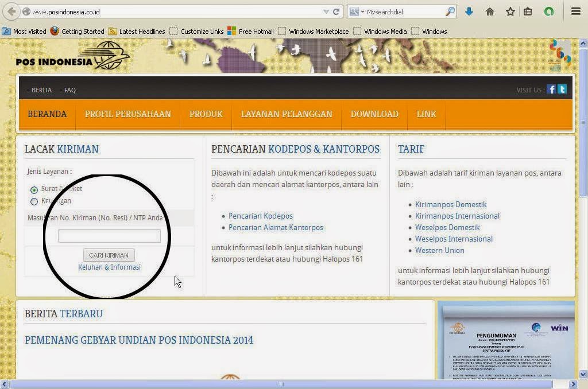
Task: Open the Latest Headlines feed bookmark
Action: [137, 32]
